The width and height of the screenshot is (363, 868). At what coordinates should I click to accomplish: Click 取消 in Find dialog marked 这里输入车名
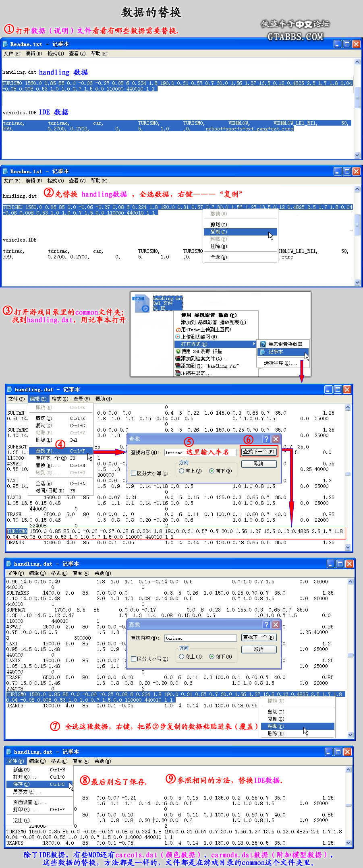pos(259,464)
